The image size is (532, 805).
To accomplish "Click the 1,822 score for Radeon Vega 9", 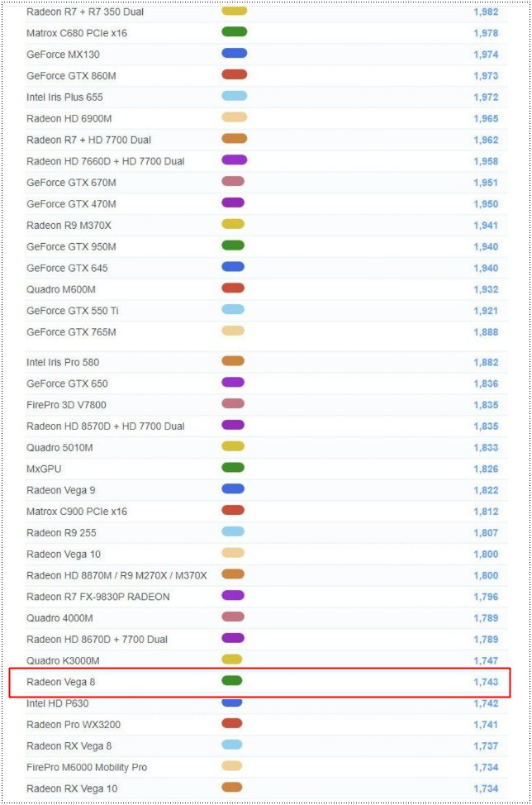I will coord(486,490).
